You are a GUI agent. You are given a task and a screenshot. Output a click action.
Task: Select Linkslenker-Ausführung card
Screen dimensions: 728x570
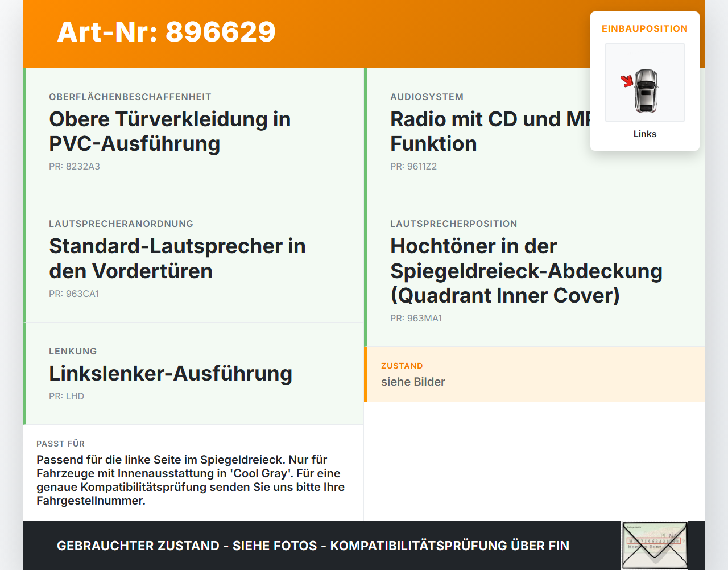(x=193, y=374)
